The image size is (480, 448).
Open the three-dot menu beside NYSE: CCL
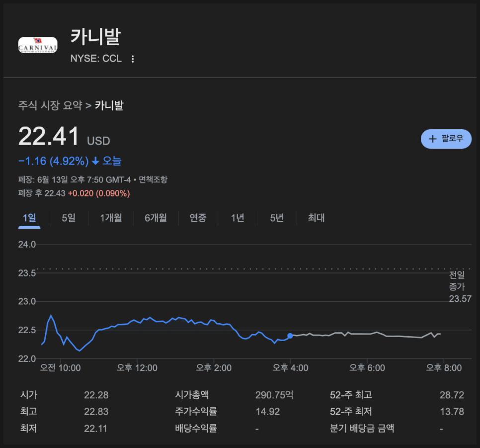coord(133,59)
